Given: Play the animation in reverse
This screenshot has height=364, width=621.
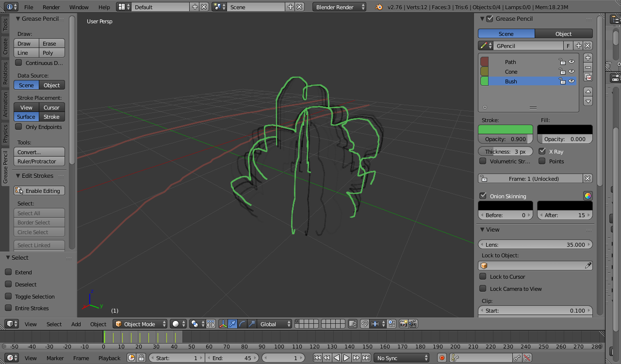Looking at the screenshot, I should [337, 358].
